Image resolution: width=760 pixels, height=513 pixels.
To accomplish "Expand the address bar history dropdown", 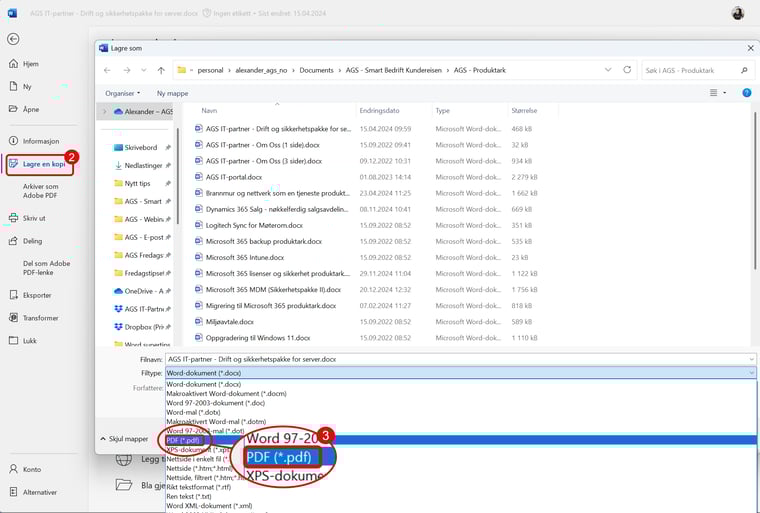I will [608, 70].
